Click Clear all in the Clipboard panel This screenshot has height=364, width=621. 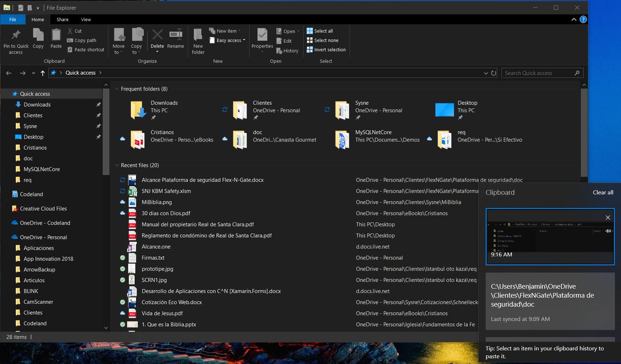click(x=602, y=192)
